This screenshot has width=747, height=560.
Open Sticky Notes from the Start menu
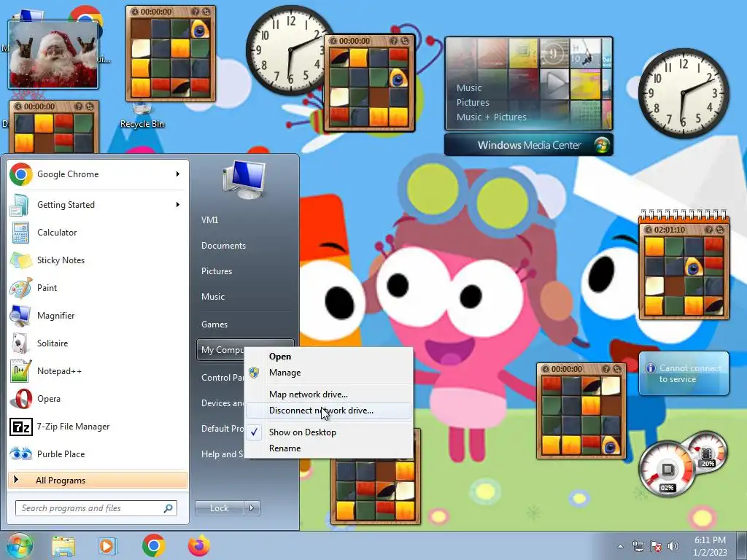tap(98, 260)
